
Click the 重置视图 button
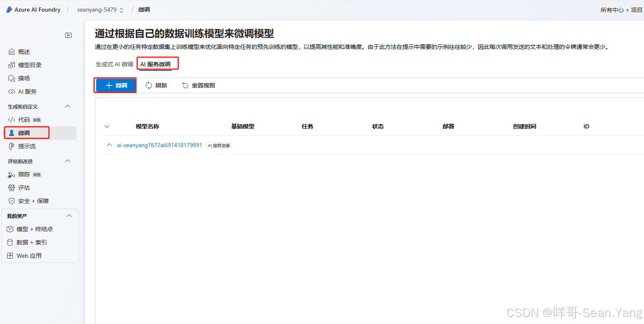(199, 85)
